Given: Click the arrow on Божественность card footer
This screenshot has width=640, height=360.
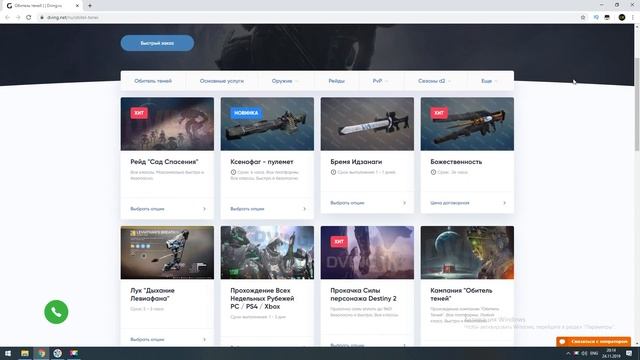Looking at the screenshot, I should [504, 203].
